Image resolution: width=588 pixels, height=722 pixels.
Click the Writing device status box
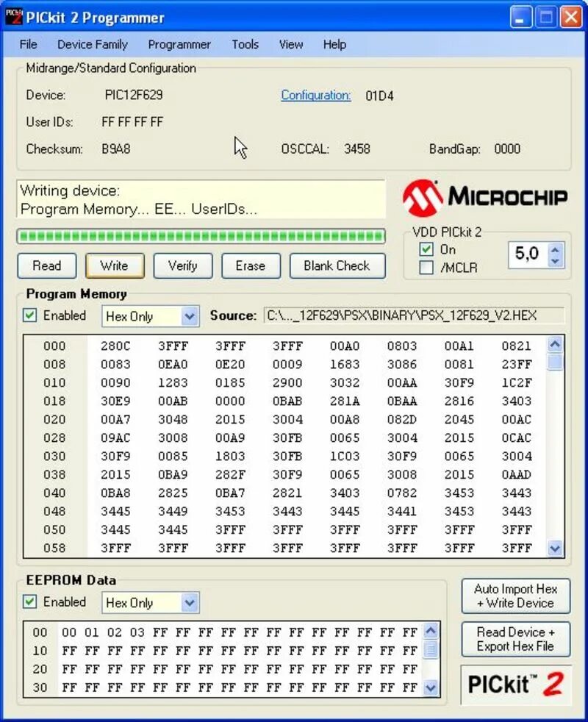click(201, 200)
